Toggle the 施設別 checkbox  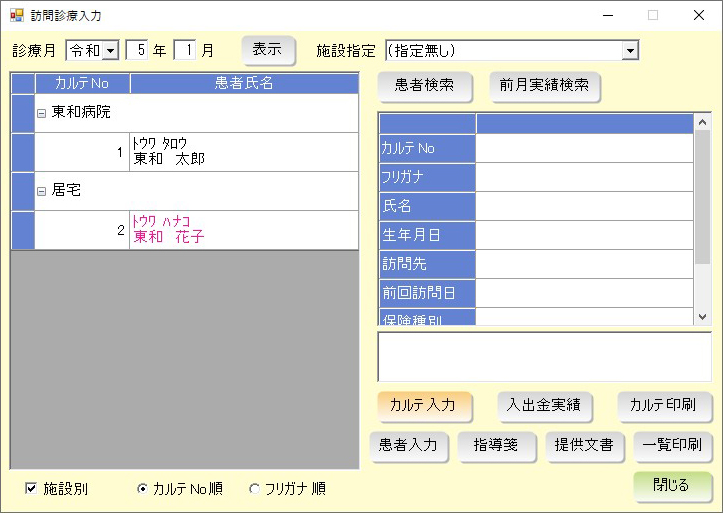[x=32, y=489]
